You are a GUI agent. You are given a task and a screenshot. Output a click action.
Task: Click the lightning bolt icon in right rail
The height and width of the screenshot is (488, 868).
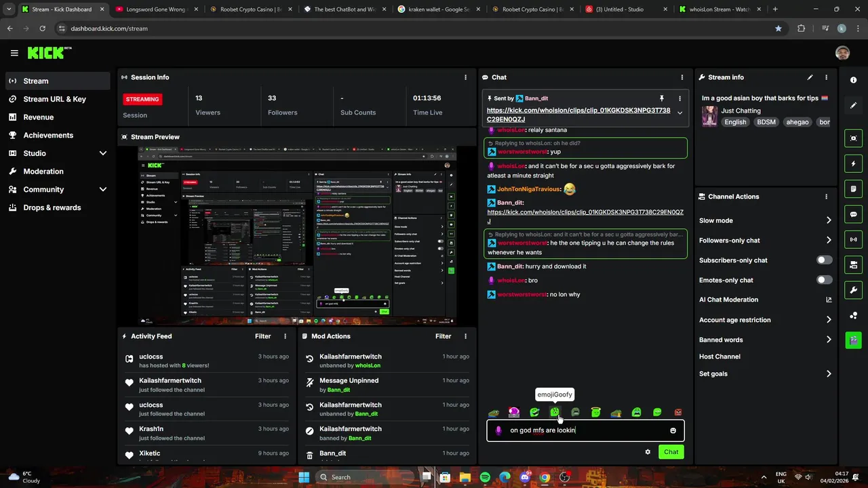click(853, 163)
